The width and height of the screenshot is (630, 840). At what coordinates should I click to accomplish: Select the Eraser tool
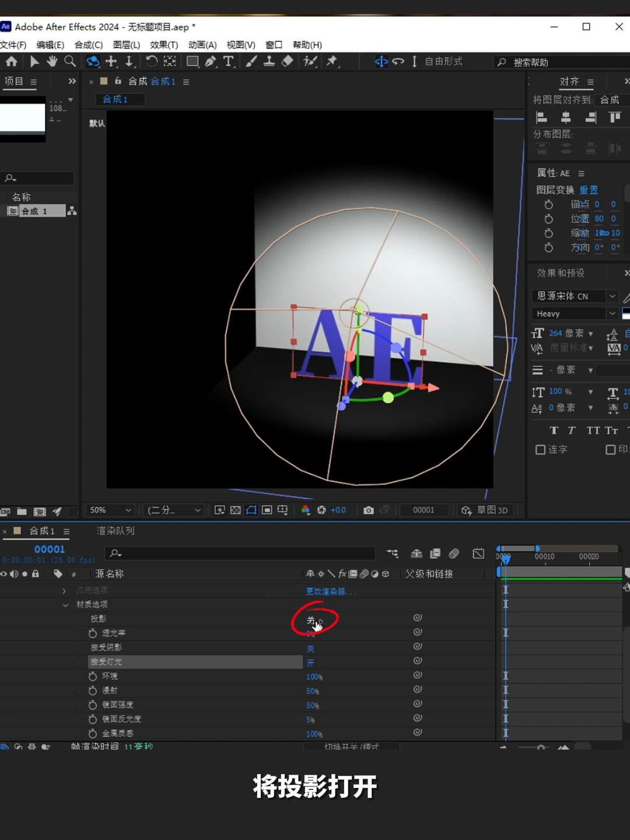tap(287, 61)
